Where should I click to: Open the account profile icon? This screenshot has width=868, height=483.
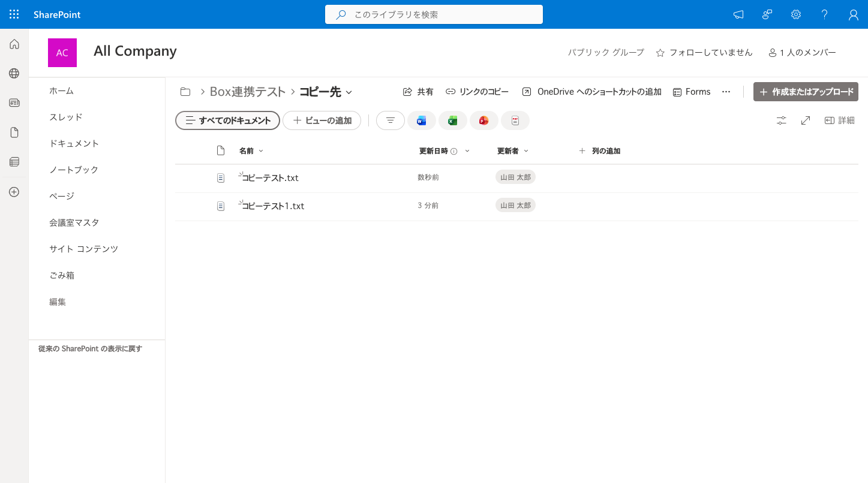point(854,14)
